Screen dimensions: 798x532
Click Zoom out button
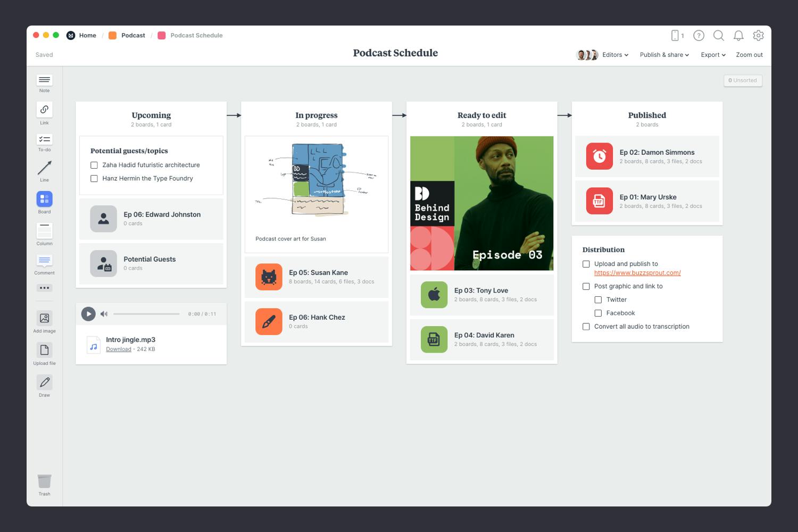click(x=749, y=55)
